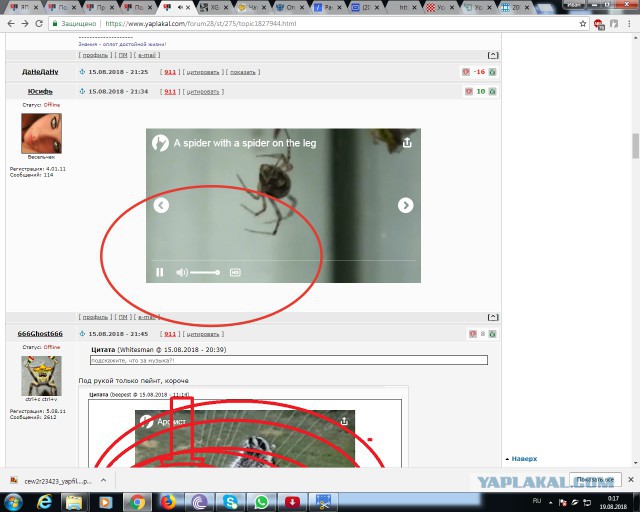Click 'Показать все' in the download bar
This screenshot has width=640, height=512.
coord(595,480)
